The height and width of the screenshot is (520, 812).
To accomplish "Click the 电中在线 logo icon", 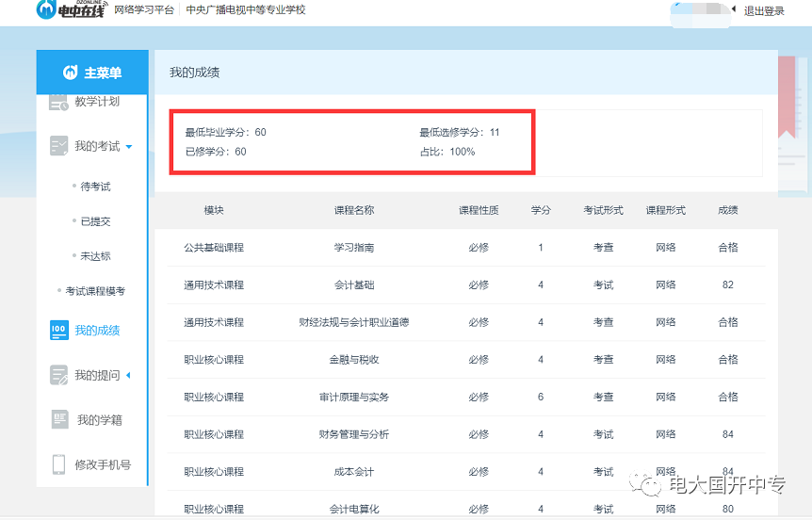I will [x=45, y=9].
